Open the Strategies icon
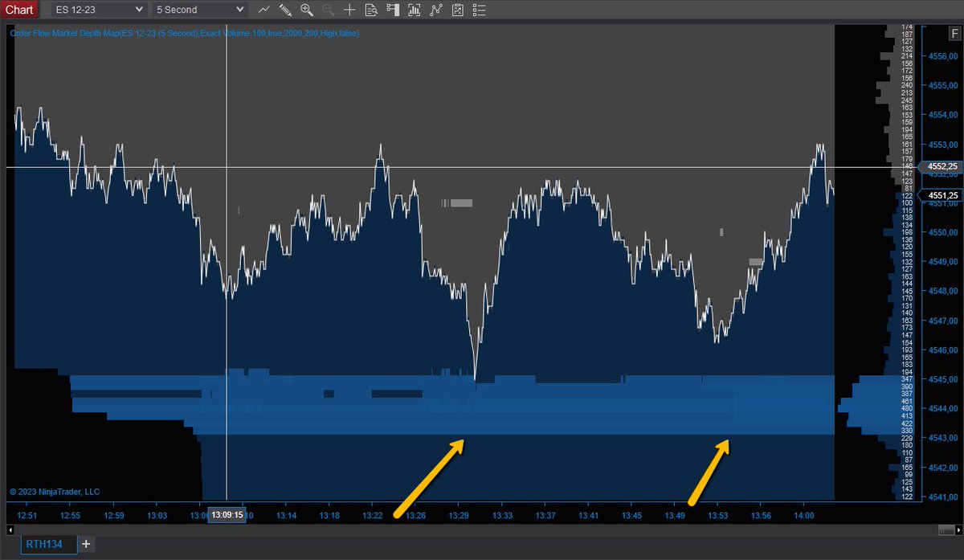The image size is (964, 560). [x=457, y=10]
